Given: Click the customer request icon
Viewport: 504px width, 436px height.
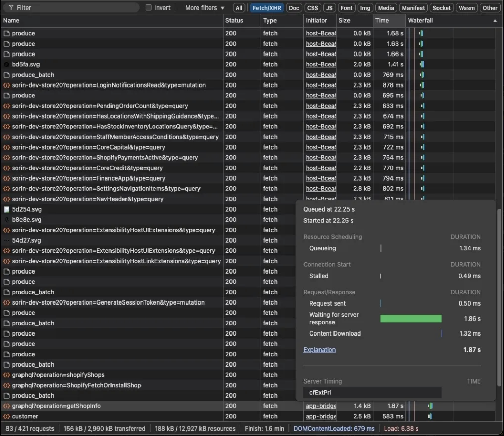Looking at the screenshot, I should coord(6,416).
